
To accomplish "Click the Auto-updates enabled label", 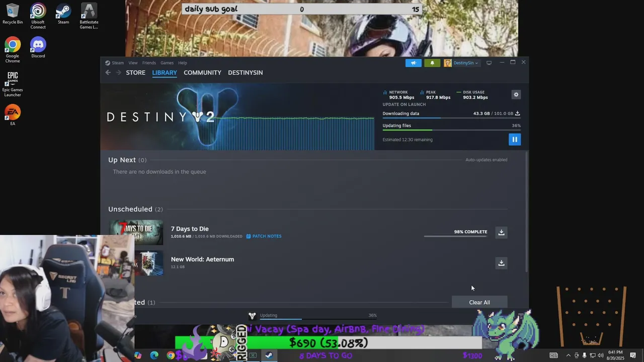I will click(x=486, y=160).
